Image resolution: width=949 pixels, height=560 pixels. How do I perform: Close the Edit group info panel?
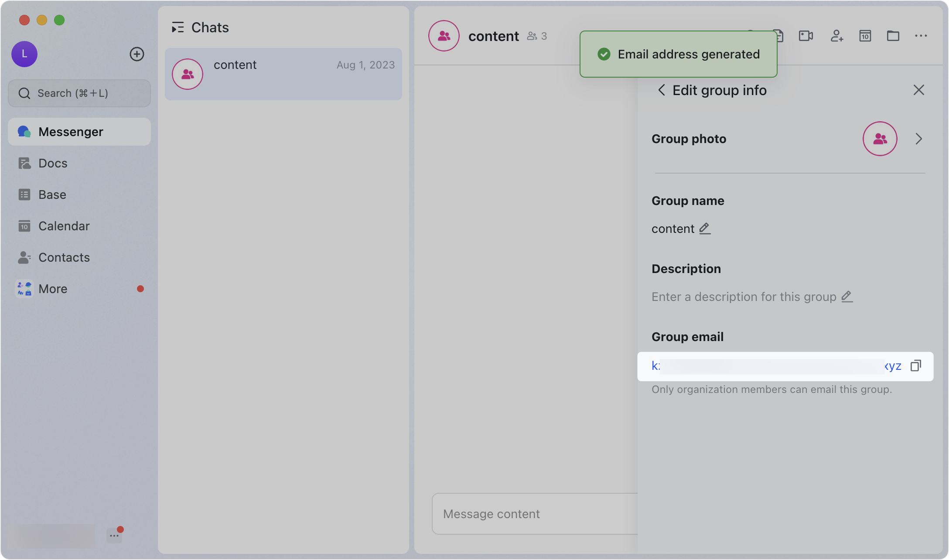[x=919, y=90]
